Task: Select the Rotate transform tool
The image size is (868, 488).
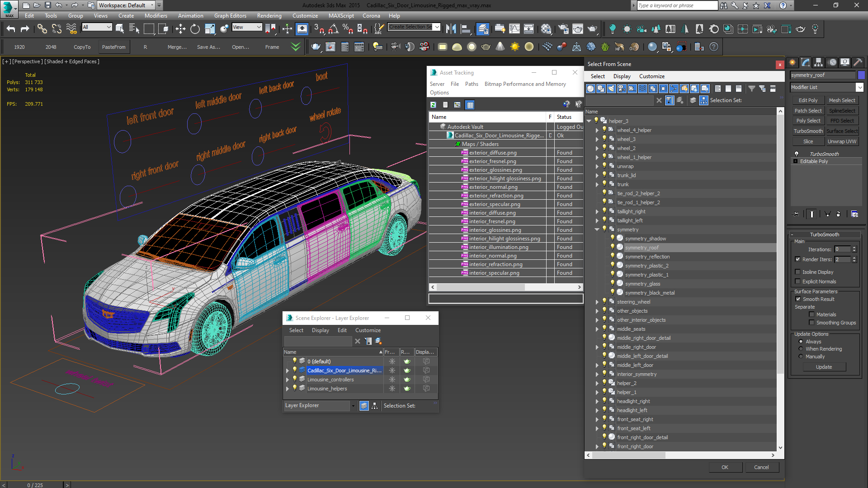Action: (x=195, y=29)
